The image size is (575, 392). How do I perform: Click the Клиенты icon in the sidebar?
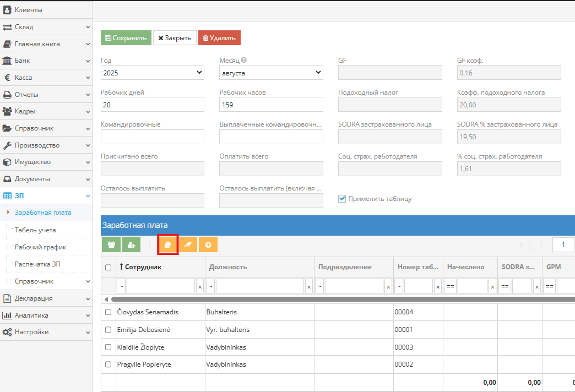tap(8, 10)
